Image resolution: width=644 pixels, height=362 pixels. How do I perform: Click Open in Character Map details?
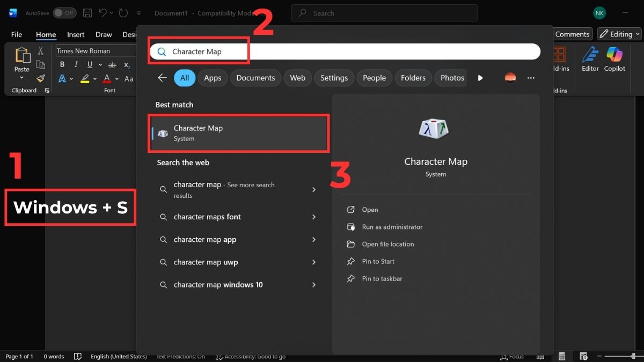[370, 210]
